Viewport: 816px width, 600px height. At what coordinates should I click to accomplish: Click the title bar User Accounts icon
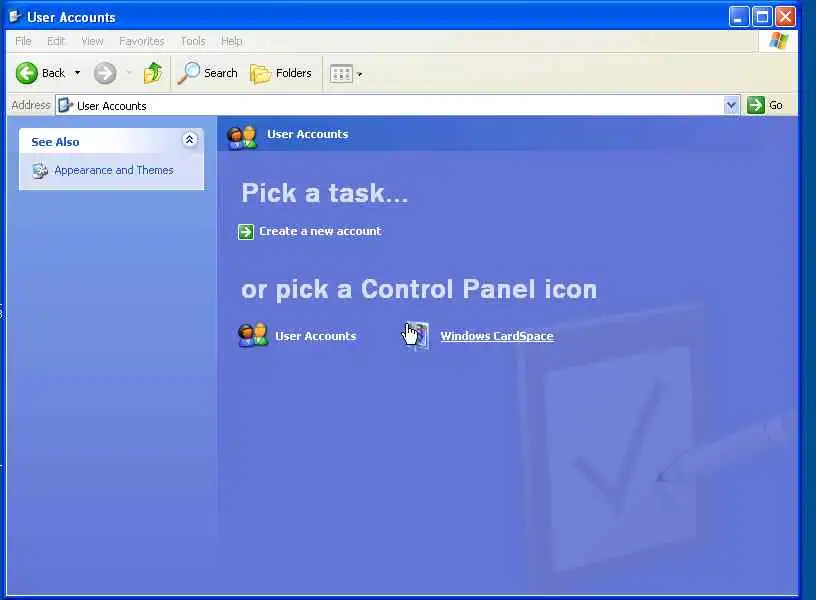pos(15,17)
